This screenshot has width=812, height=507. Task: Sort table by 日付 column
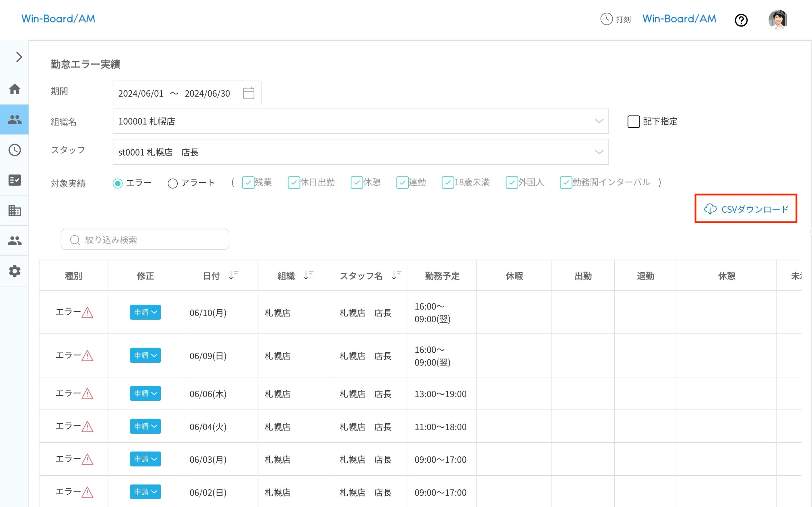233,276
